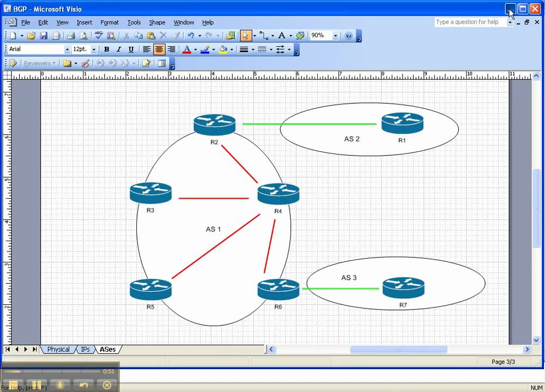Switch to the IPs page tab

pyautogui.click(x=85, y=350)
